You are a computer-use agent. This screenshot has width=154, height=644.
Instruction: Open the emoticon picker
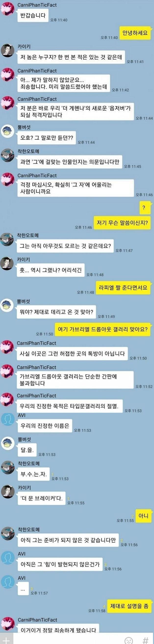click(128, 640)
